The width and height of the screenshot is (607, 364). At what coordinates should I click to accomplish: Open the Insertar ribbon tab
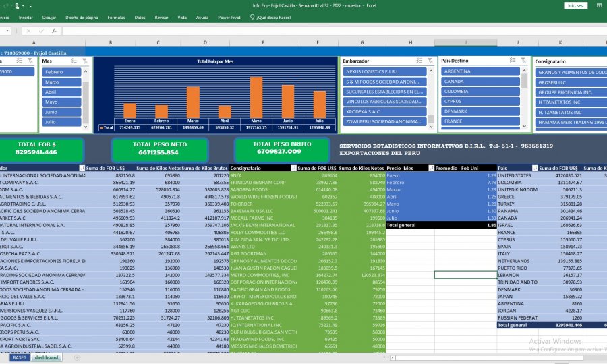(26, 18)
